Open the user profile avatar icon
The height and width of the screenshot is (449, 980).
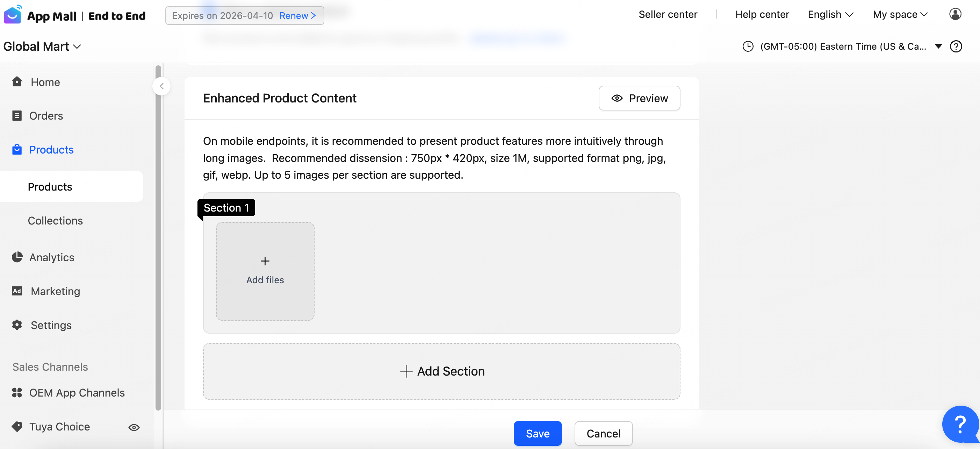coord(955,14)
